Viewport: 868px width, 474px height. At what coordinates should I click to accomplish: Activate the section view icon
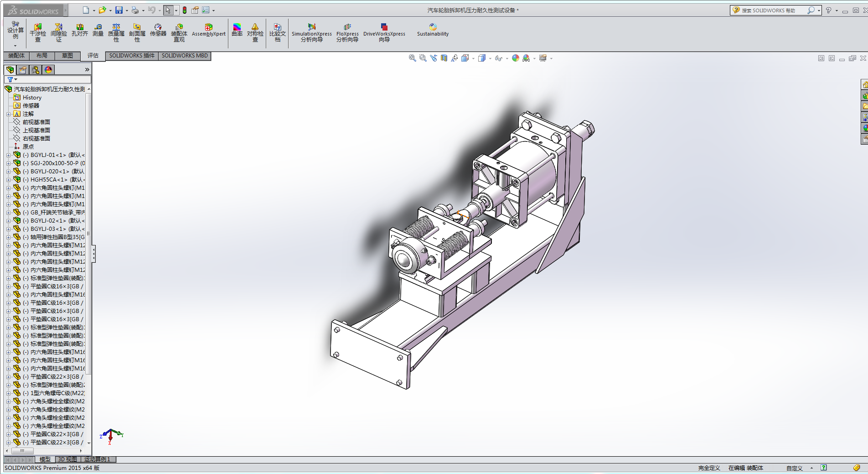(x=444, y=58)
